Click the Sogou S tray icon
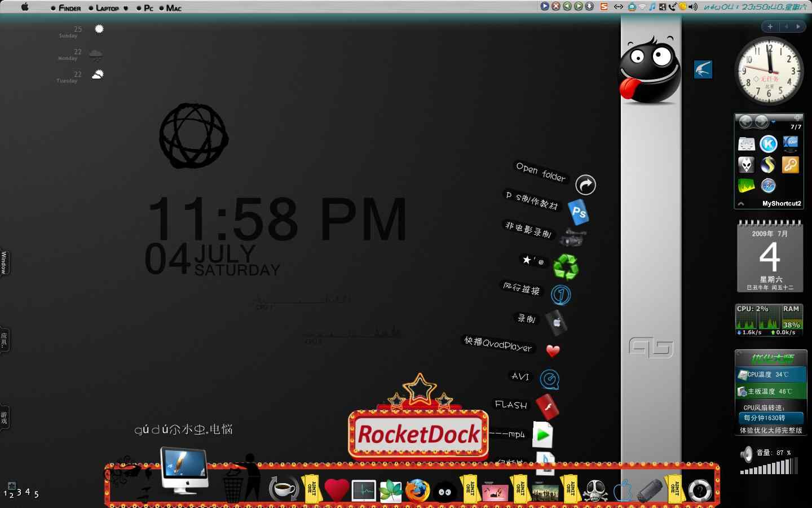Viewport: 812px width, 508px height. click(x=604, y=7)
